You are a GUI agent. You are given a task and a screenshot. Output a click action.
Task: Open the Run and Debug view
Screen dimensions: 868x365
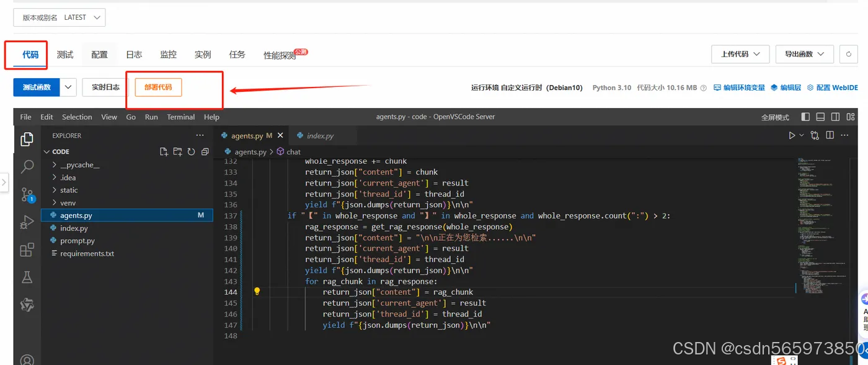click(27, 222)
